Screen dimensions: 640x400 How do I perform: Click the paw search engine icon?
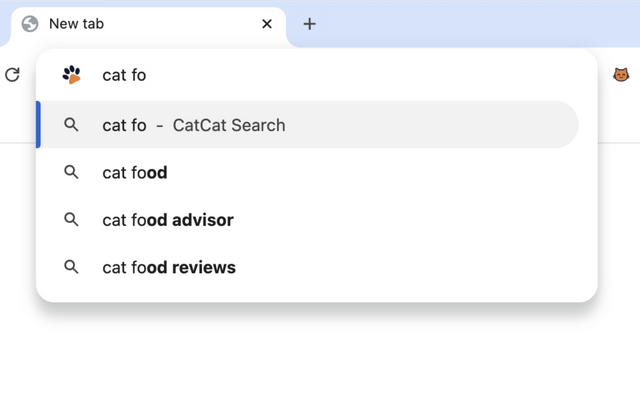[x=72, y=75]
